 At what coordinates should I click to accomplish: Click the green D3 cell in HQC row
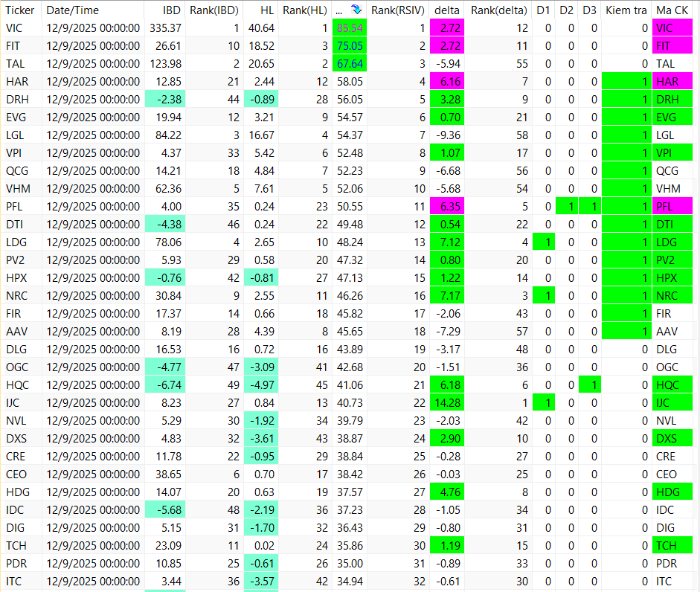click(590, 385)
